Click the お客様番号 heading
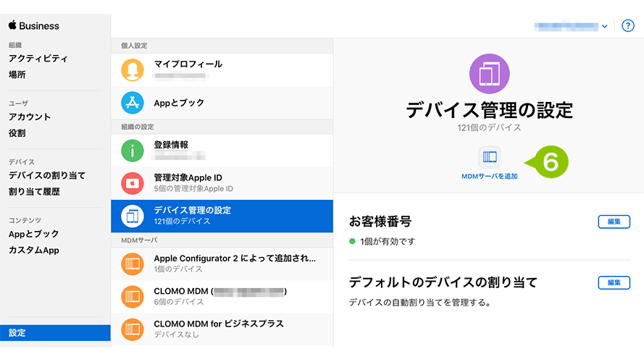Screen dimensions: 644x362 click(x=380, y=222)
